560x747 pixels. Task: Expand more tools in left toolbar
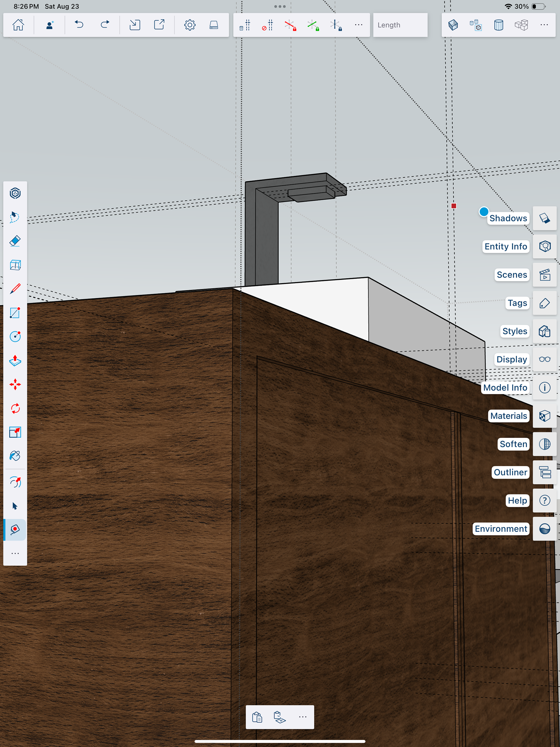[x=15, y=554]
